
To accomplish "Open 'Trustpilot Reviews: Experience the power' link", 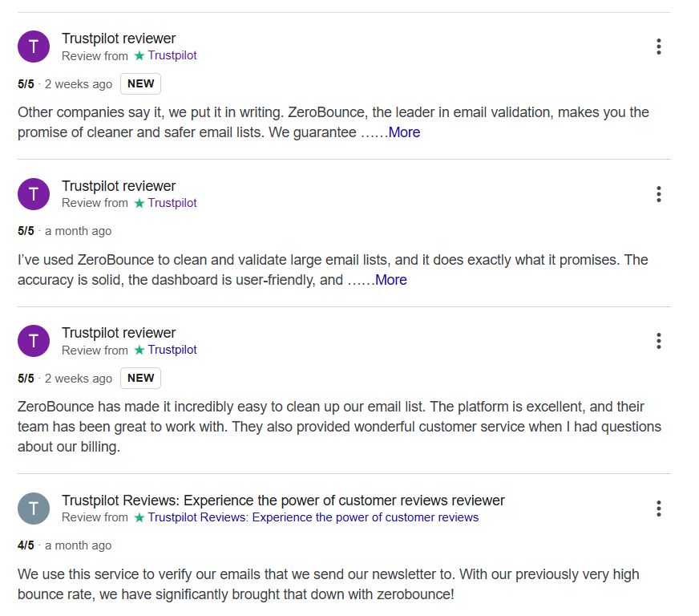I will 313,517.
